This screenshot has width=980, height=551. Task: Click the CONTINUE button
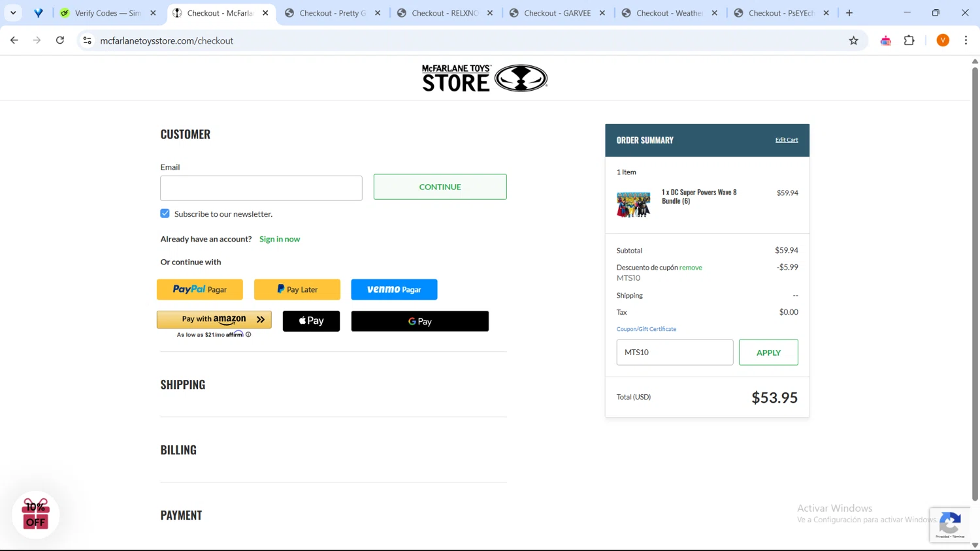(x=440, y=187)
